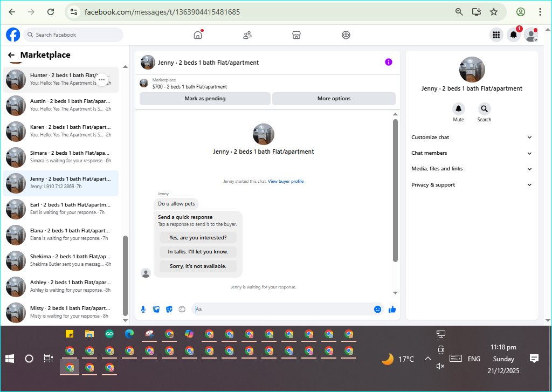Go back in browser history
Image resolution: width=552 pixels, height=392 pixels.
[12, 12]
